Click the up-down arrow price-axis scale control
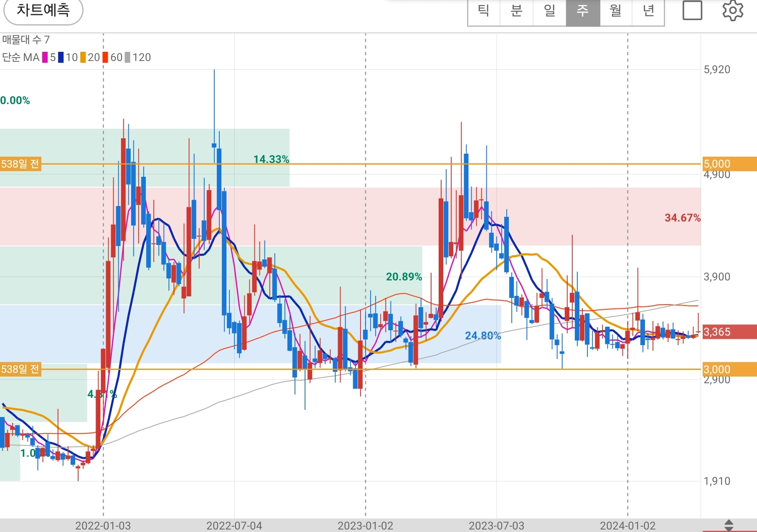 pos(729,525)
